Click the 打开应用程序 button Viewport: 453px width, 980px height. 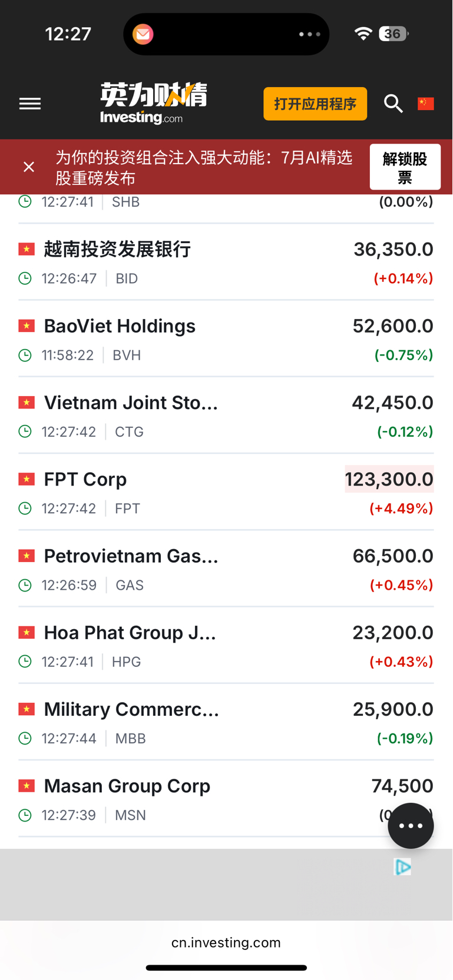coord(315,104)
